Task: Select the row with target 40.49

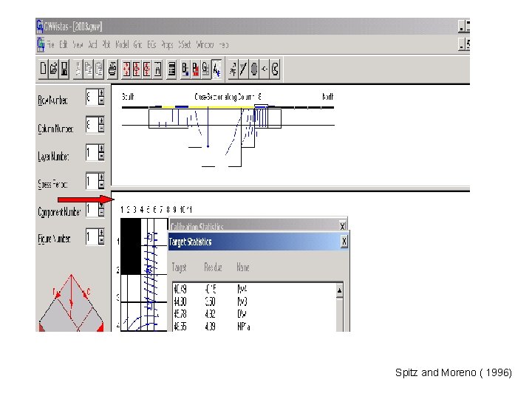Action: pyautogui.click(x=253, y=289)
